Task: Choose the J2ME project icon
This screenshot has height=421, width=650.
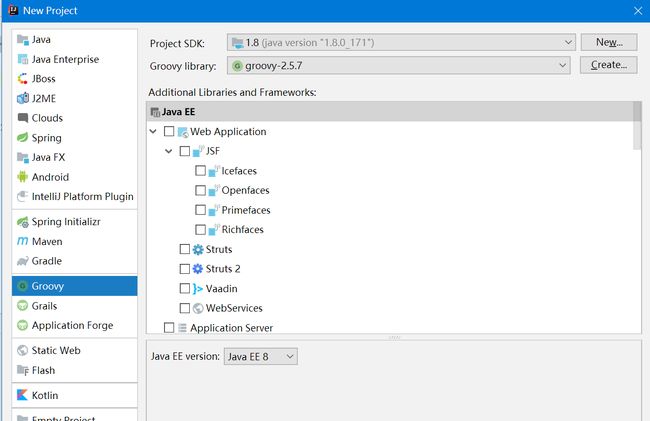Action: coord(22,99)
